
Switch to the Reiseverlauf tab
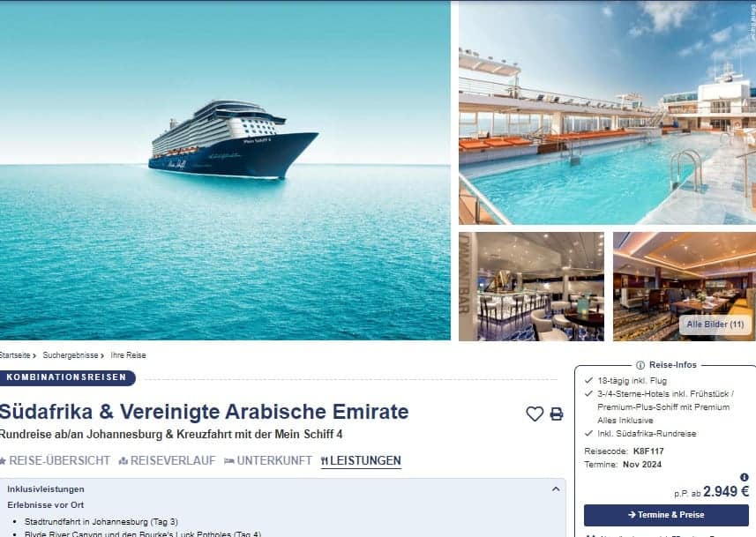[168, 461]
